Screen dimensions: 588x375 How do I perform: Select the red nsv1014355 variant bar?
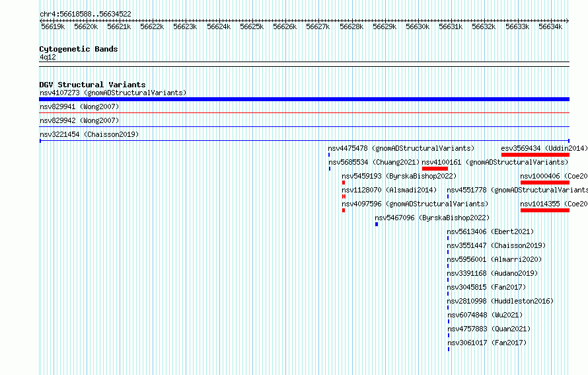pos(545,210)
